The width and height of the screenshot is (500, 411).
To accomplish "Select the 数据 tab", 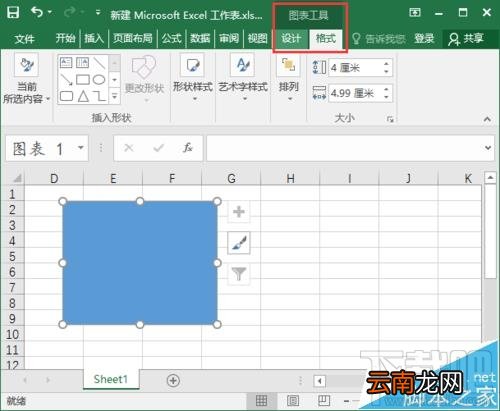I will coord(200,39).
